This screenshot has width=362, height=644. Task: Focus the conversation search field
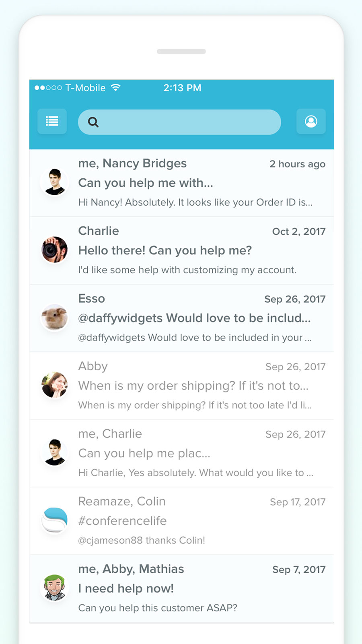[179, 122]
